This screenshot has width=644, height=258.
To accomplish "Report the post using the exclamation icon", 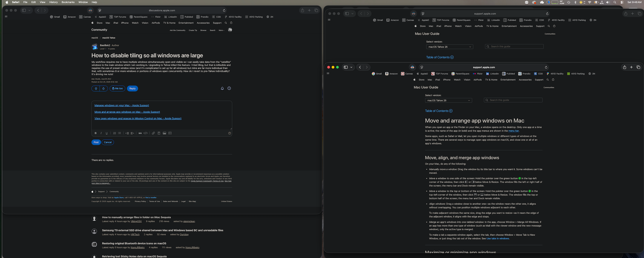I will point(229,88).
